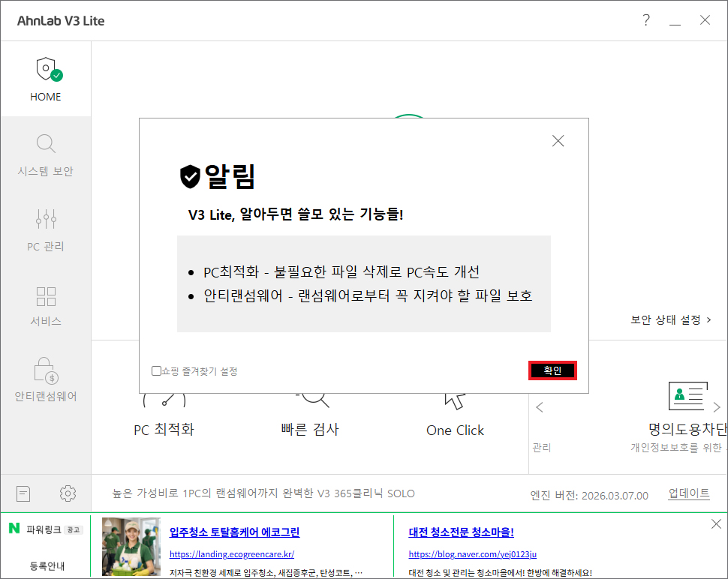728x579 pixels.
Task: Show previous service with left arrow
Action: [539, 407]
